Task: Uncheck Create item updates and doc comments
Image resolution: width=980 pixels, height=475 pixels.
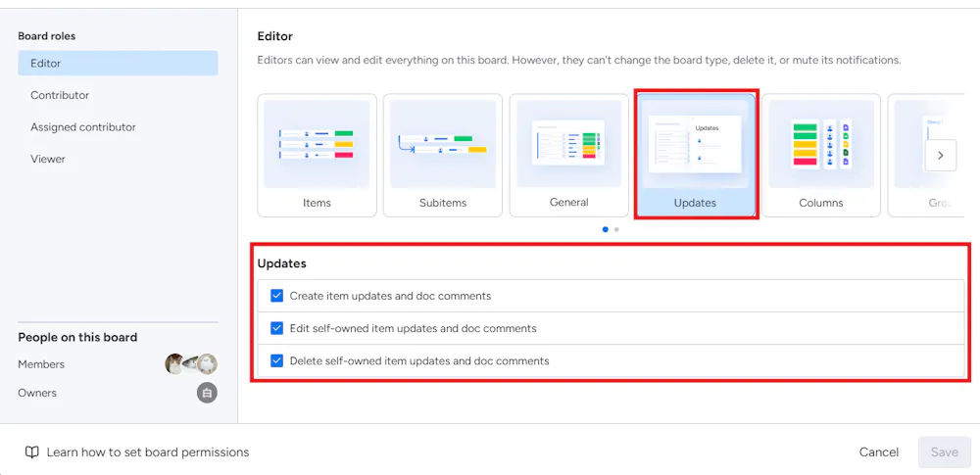Action: (x=277, y=296)
